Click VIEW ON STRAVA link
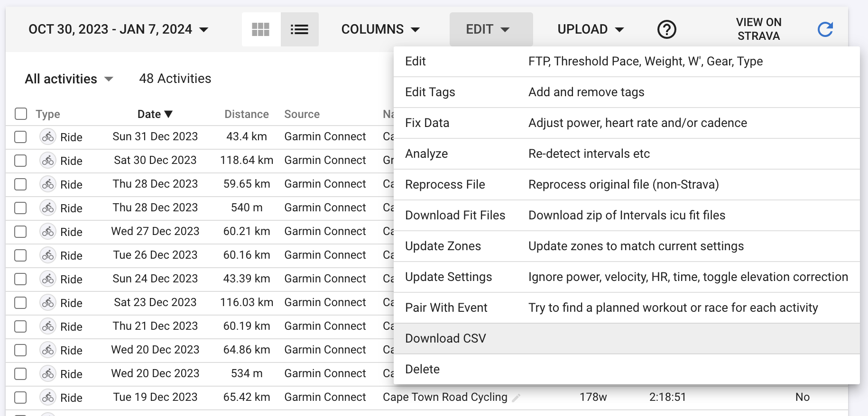This screenshot has width=868, height=416. click(758, 29)
